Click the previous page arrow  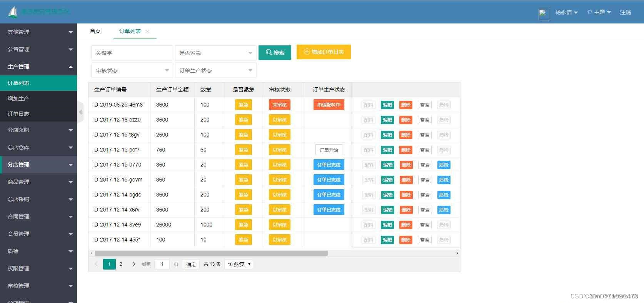[96, 264]
